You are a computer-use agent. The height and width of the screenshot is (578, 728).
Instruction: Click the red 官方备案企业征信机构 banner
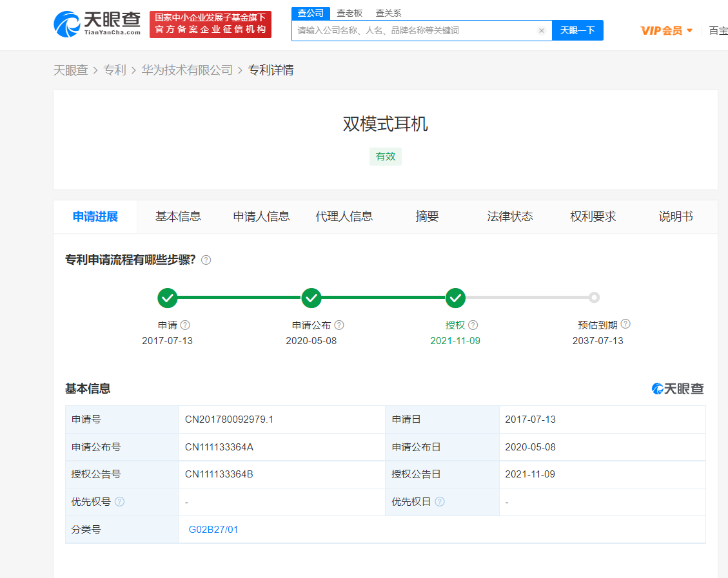pyautogui.click(x=210, y=24)
